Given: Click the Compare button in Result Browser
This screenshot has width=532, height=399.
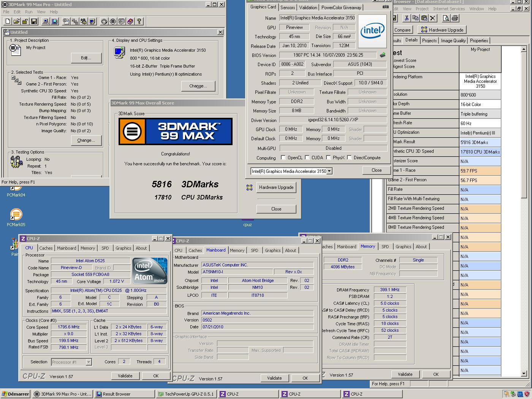Looking at the screenshot, I should click(402, 30).
